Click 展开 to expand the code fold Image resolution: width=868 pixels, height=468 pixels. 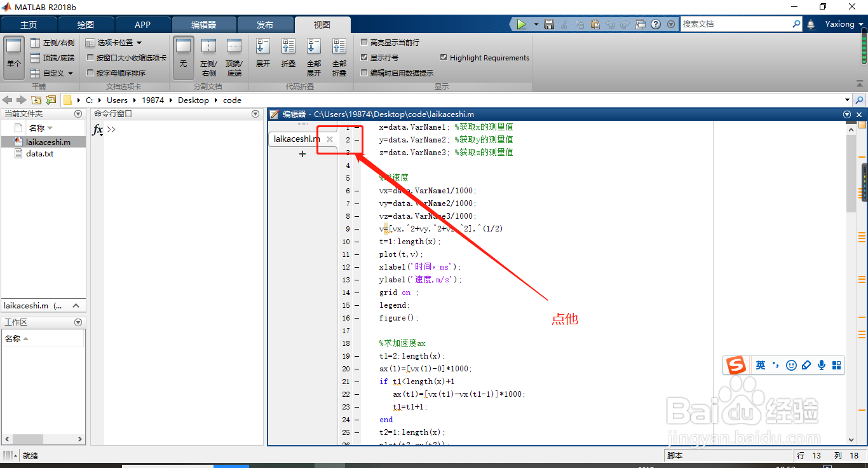tap(263, 53)
